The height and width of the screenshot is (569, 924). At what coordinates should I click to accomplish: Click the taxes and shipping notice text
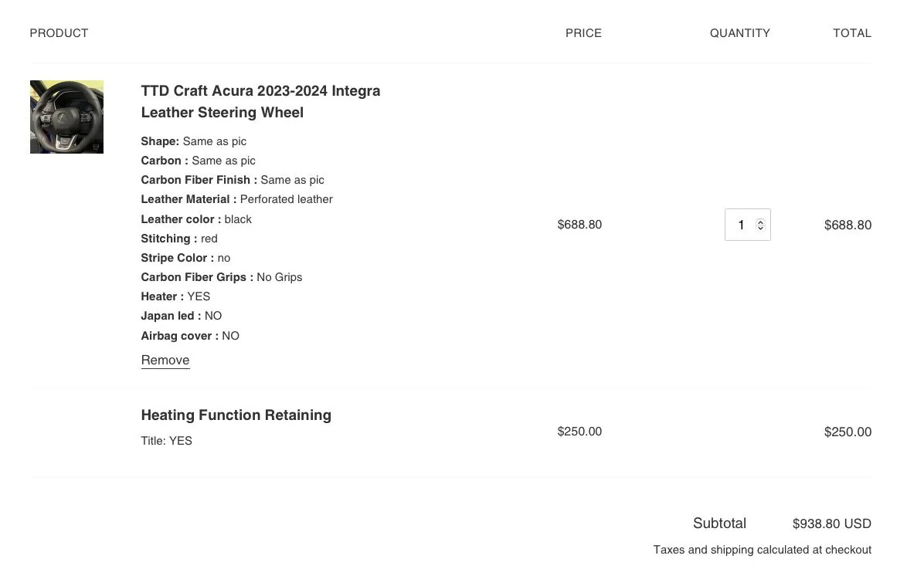pos(762,550)
